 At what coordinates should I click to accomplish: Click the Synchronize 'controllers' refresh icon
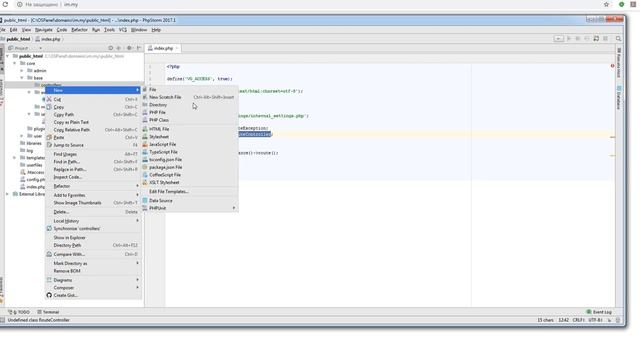click(x=49, y=229)
